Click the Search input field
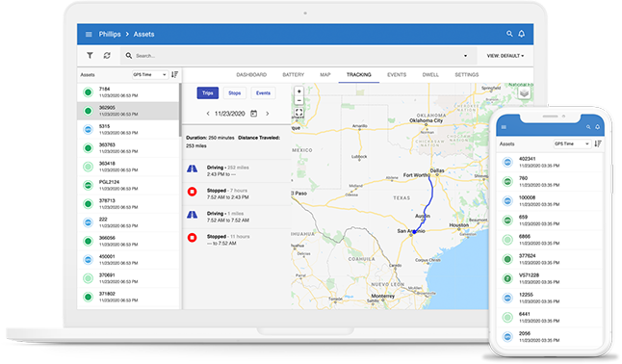This screenshot has width=622, height=364. (298, 56)
